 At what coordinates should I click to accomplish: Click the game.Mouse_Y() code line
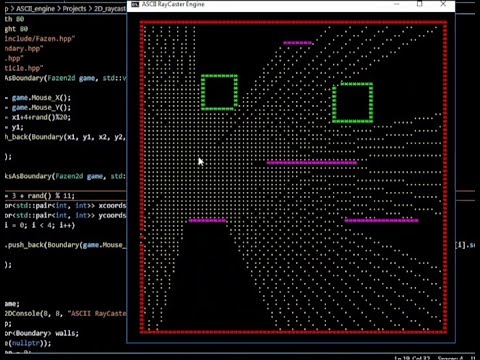pyautogui.click(x=38, y=107)
